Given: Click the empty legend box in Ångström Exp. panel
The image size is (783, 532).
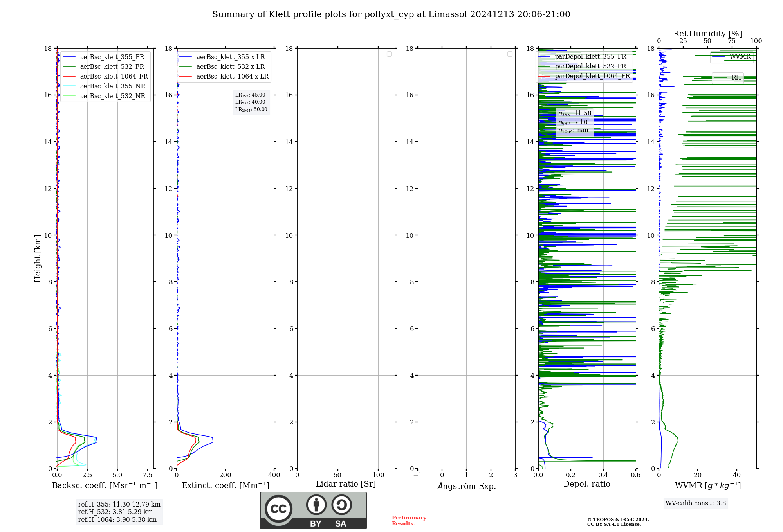Looking at the screenshot, I should [x=510, y=54].
